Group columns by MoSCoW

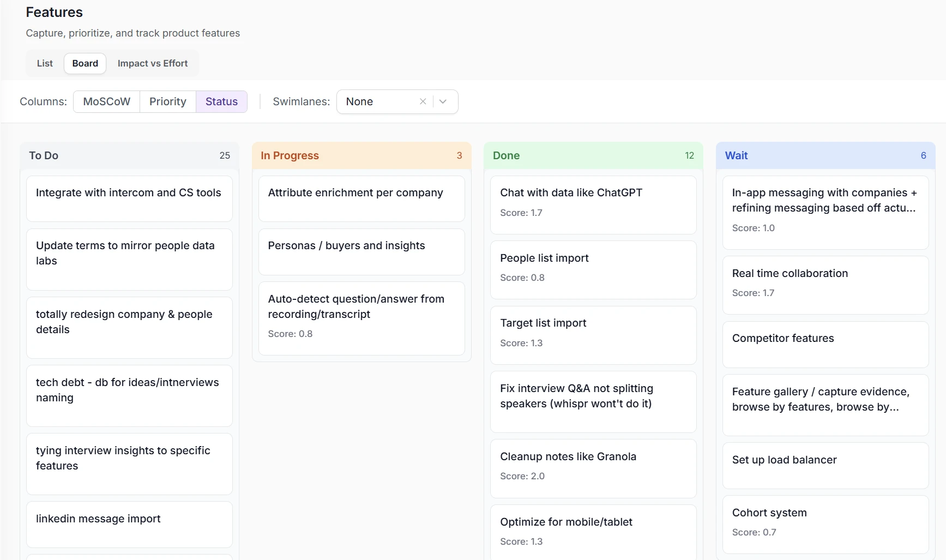click(107, 101)
